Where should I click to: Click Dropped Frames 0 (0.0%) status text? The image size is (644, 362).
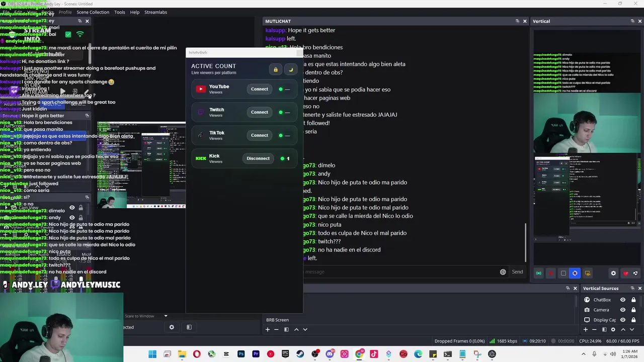click(x=459, y=341)
